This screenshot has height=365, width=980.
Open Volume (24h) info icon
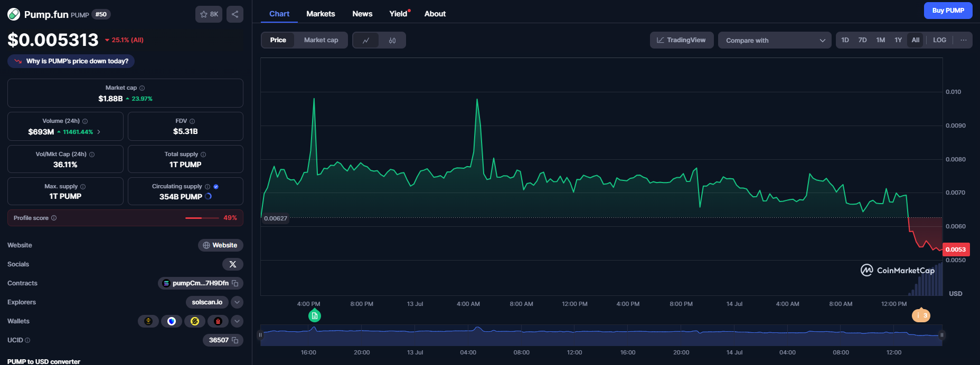click(x=85, y=121)
